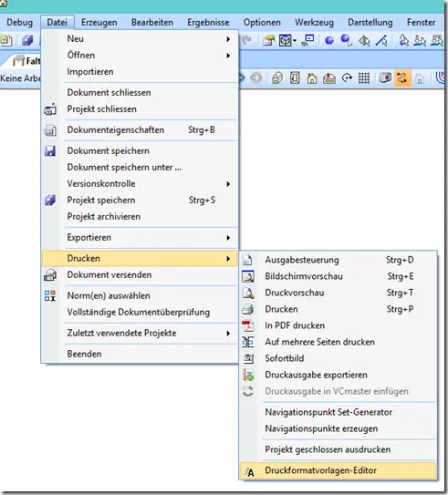Screen dimensions: 448x495
Task: Click the house icon in the view toolbar
Action: pos(312,78)
